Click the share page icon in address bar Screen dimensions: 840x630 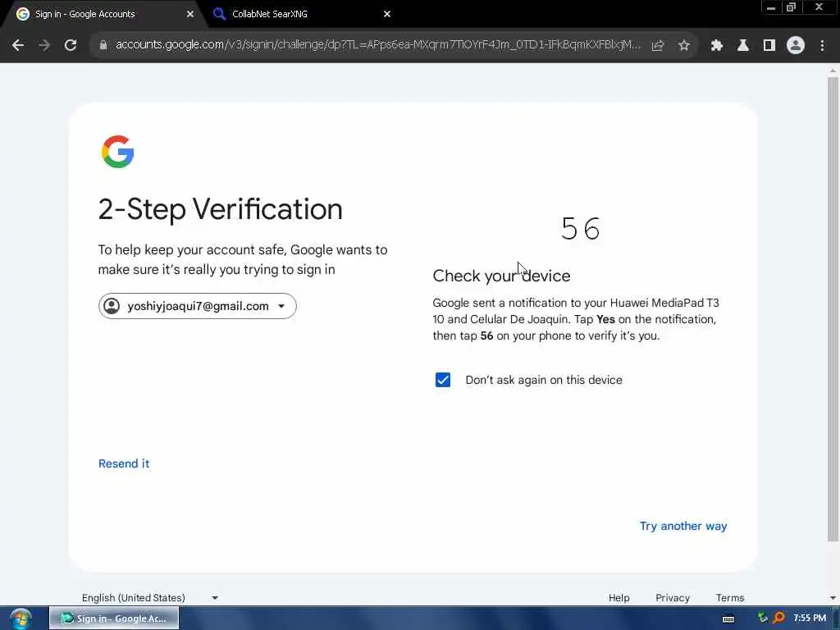click(658, 46)
